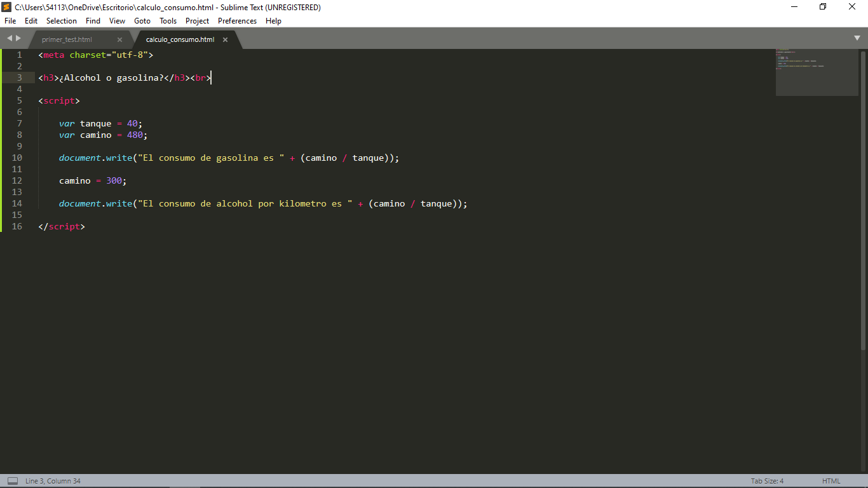
Task: Click the vertical editor scrollbar
Action: pyautogui.click(x=863, y=200)
